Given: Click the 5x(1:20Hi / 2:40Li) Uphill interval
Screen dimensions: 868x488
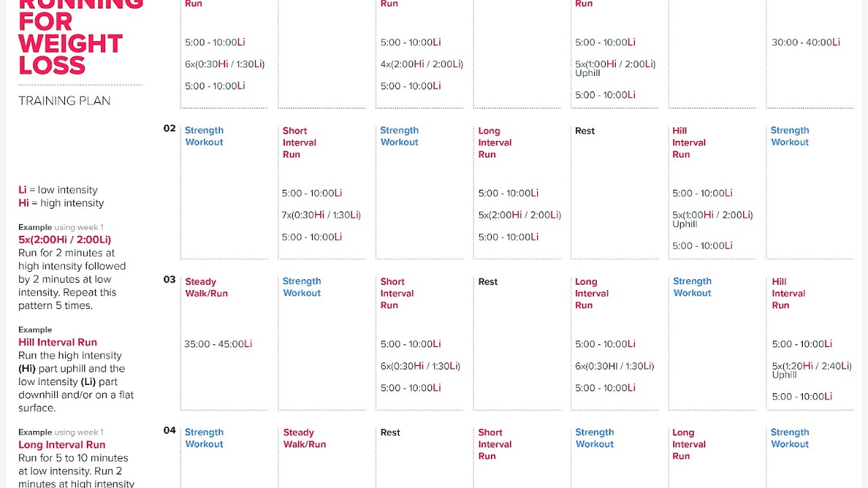Looking at the screenshot, I should pyautogui.click(x=812, y=370).
